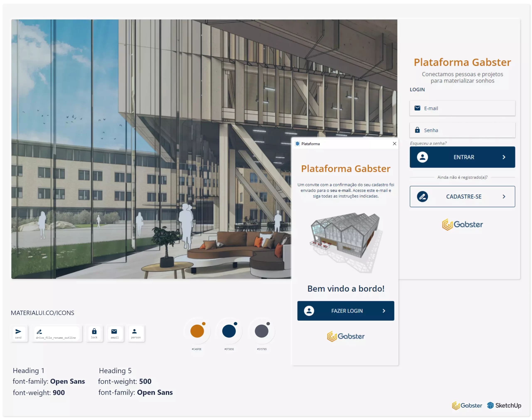
Task: Click the pencil icon on CADASTRE-SE
Action: [x=422, y=196]
